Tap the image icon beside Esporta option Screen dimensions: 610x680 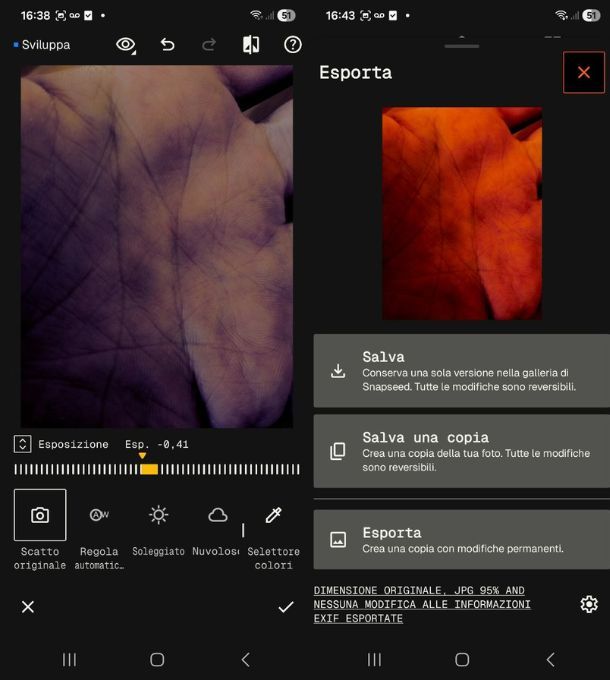point(338,539)
